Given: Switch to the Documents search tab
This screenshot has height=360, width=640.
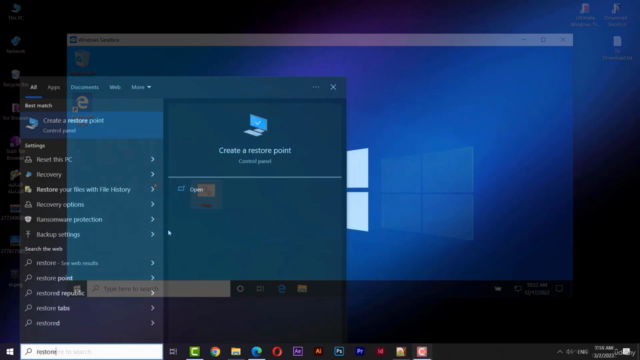Looking at the screenshot, I should tap(84, 87).
